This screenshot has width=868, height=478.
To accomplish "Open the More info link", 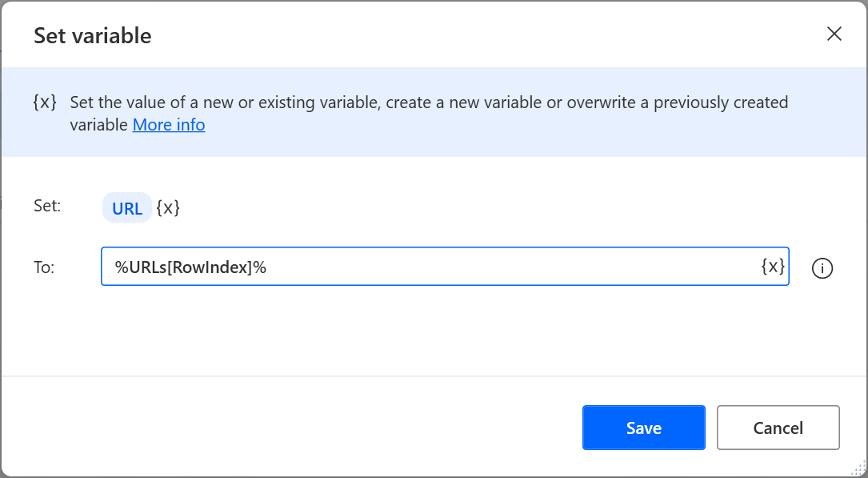I will (x=169, y=125).
